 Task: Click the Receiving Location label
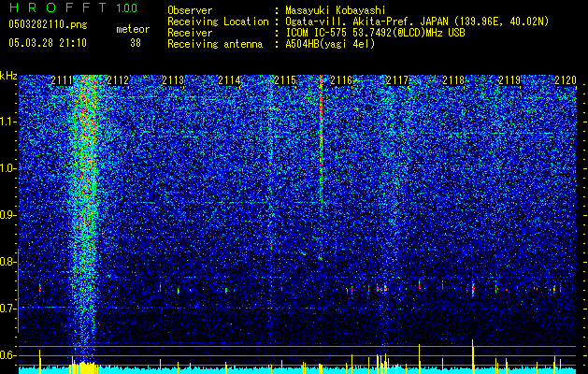click(218, 22)
